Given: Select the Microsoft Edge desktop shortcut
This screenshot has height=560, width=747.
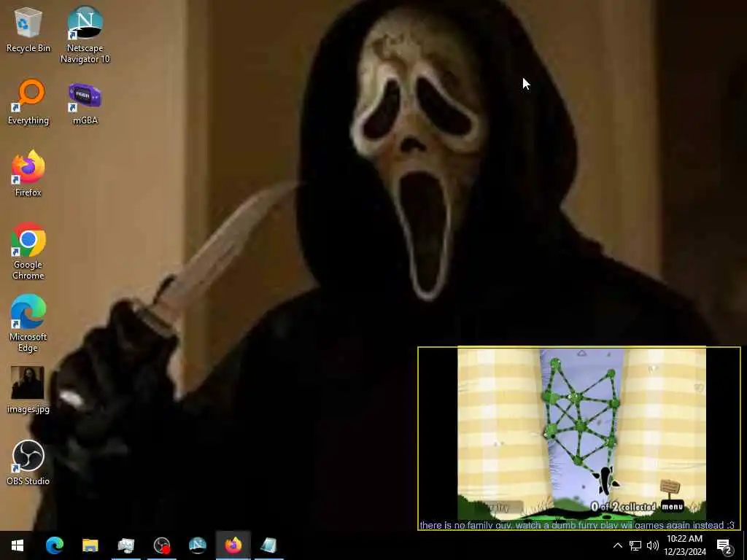Looking at the screenshot, I should 28,323.
